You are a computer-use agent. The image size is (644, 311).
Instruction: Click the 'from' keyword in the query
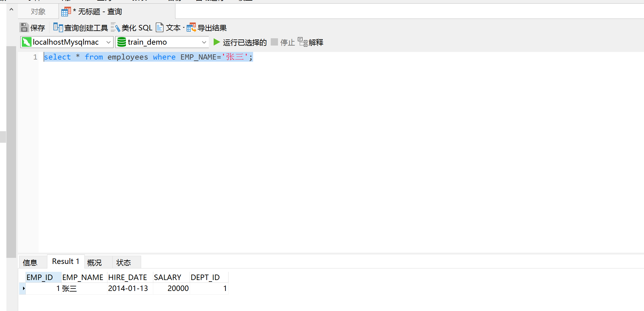(94, 57)
